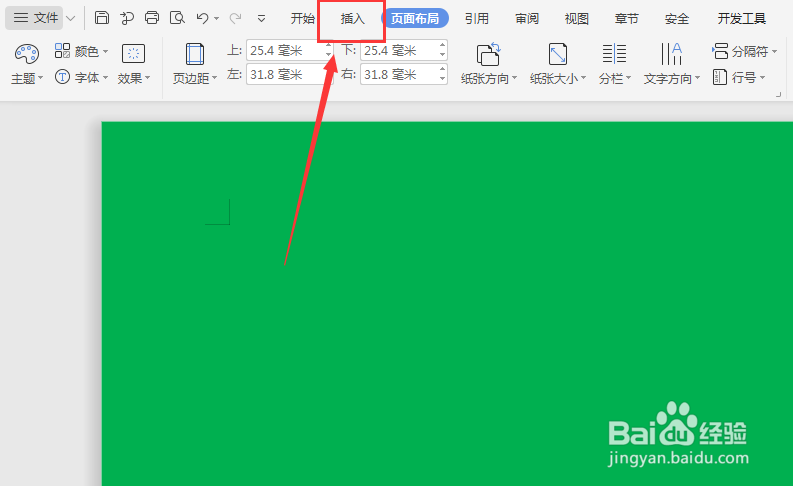Increase the top margin with up stepper

329,46
